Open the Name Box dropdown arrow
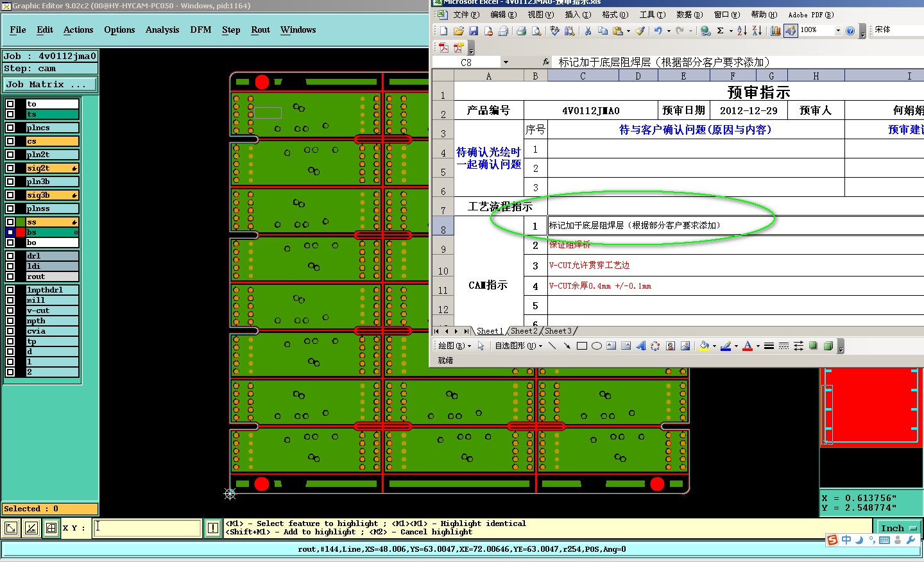This screenshot has width=924, height=562. coord(506,62)
